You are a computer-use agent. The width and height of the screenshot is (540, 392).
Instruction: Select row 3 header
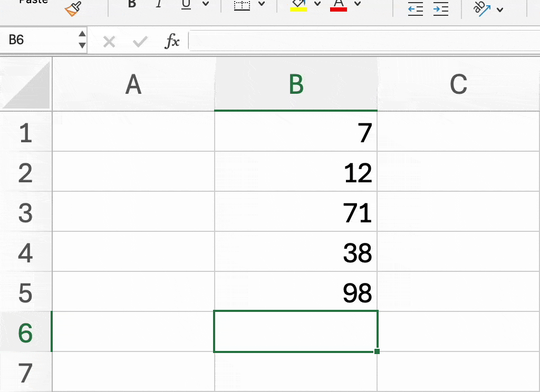click(25, 213)
